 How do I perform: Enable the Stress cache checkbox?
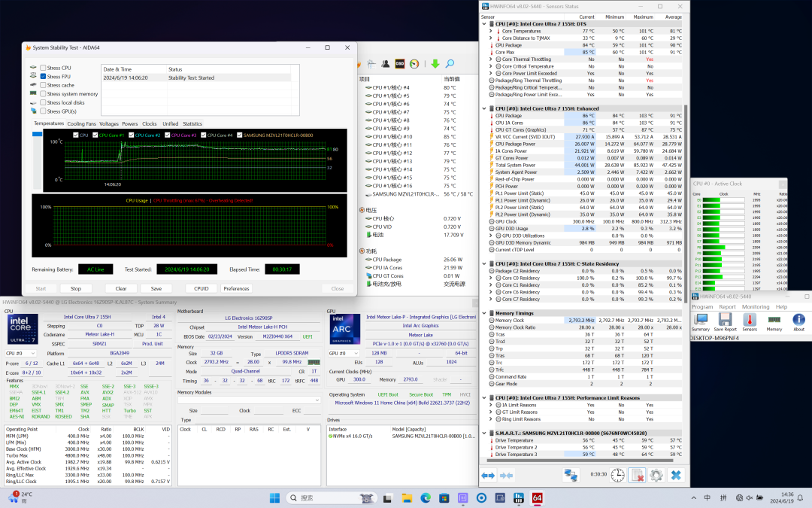pos(43,85)
